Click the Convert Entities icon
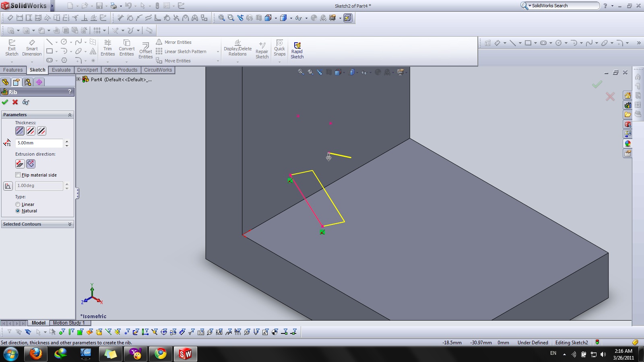The image size is (644, 362). [x=126, y=47]
